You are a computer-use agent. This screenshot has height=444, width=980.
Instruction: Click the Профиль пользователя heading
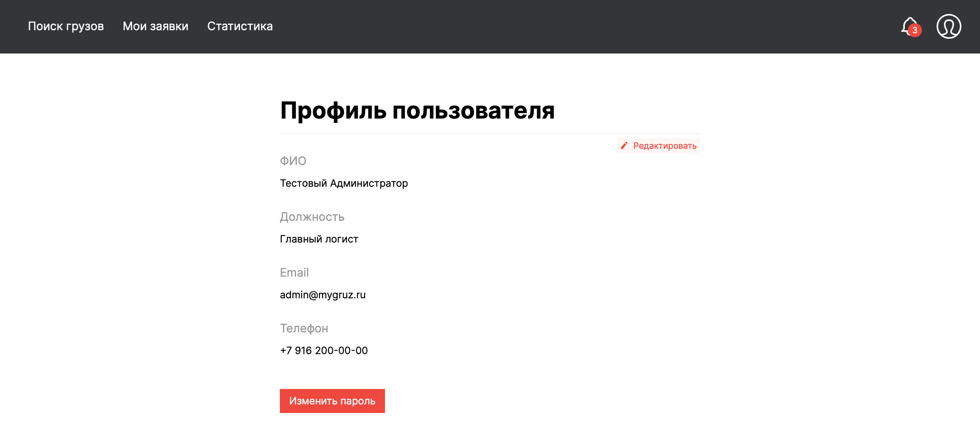pyautogui.click(x=417, y=110)
